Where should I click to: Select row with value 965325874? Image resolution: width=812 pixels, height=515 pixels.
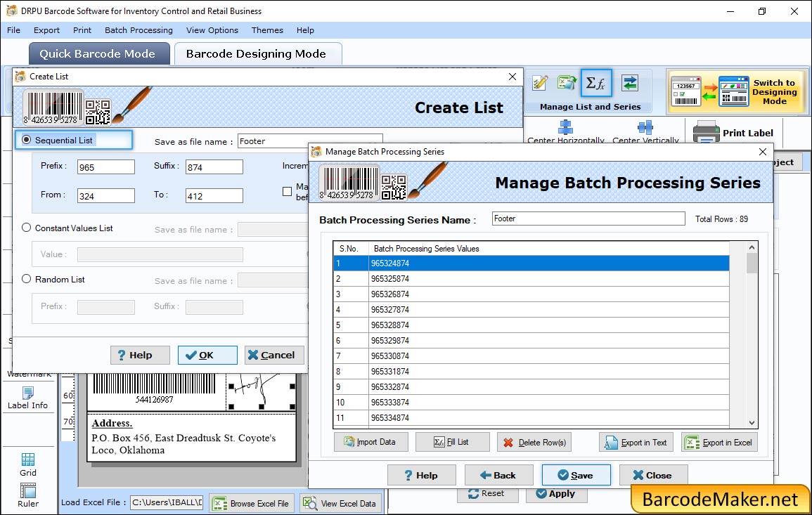click(x=531, y=278)
